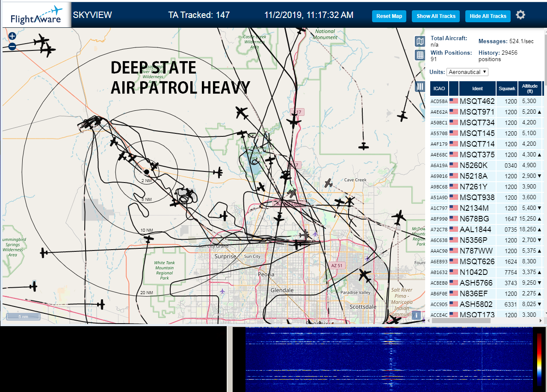Select aircraft MSQT714 row

[x=486, y=144]
